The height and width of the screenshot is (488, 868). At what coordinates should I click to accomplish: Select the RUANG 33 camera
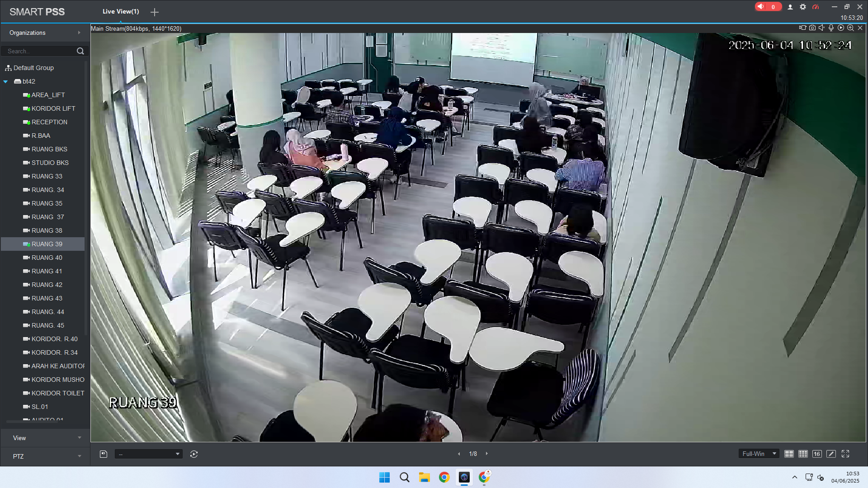coord(47,176)
